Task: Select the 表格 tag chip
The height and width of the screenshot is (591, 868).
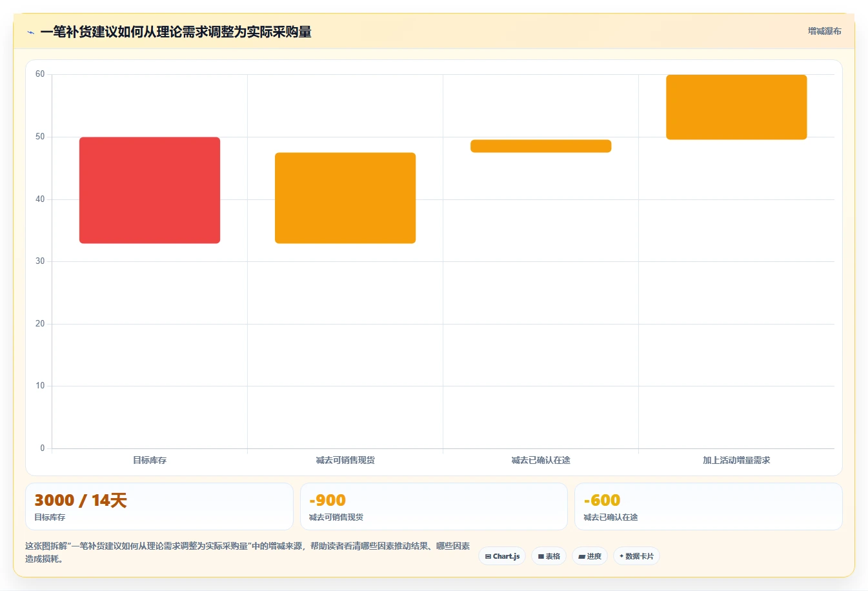Action: click(x=549, y=556)
